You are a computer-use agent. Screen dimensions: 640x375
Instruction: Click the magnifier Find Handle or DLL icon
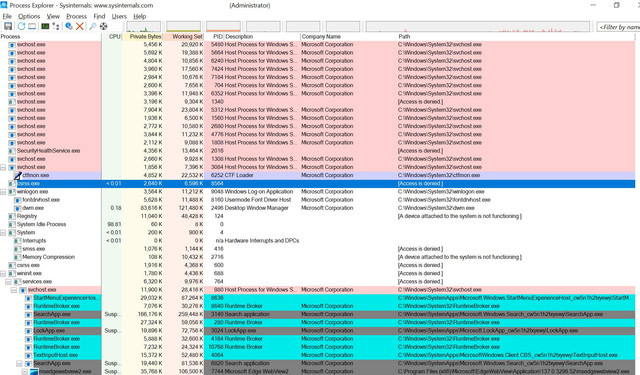click(93, 27)
